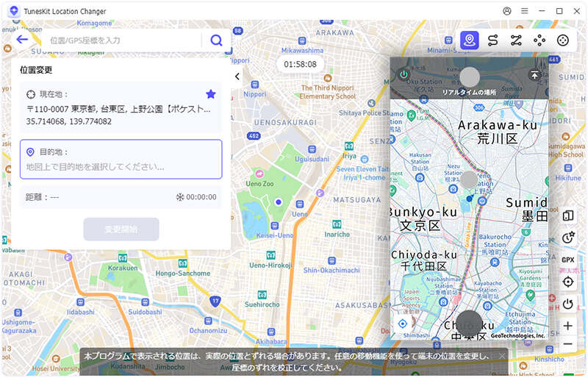Screen dimensions: 588x378
Task: Click the Hikifune station icon
Action: pos(568,168)
